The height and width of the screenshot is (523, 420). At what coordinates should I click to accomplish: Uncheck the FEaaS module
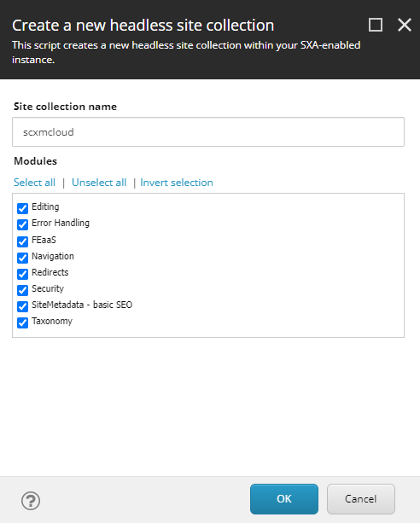(23, 241)
